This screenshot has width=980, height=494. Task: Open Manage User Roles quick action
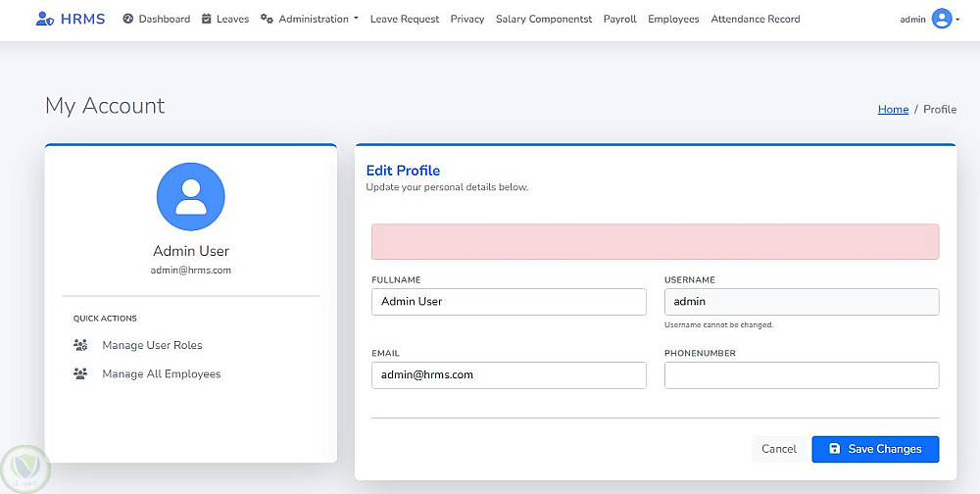[x=152, y=345]
